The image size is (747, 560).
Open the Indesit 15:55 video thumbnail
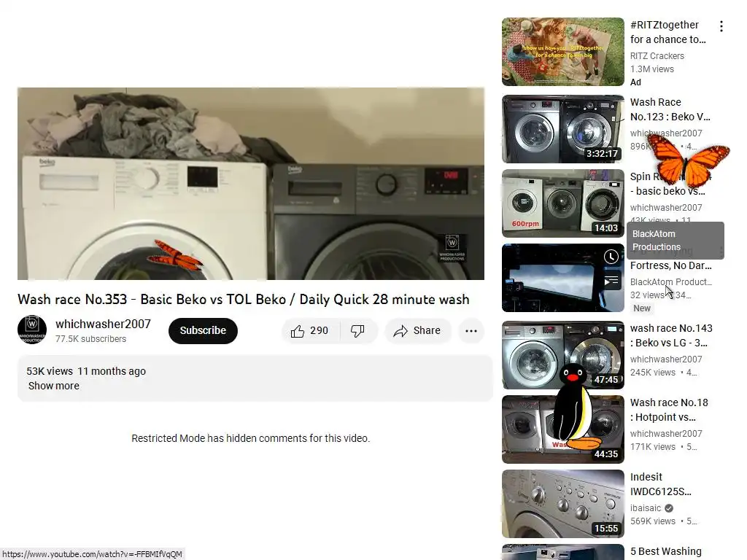coord(562,504)
